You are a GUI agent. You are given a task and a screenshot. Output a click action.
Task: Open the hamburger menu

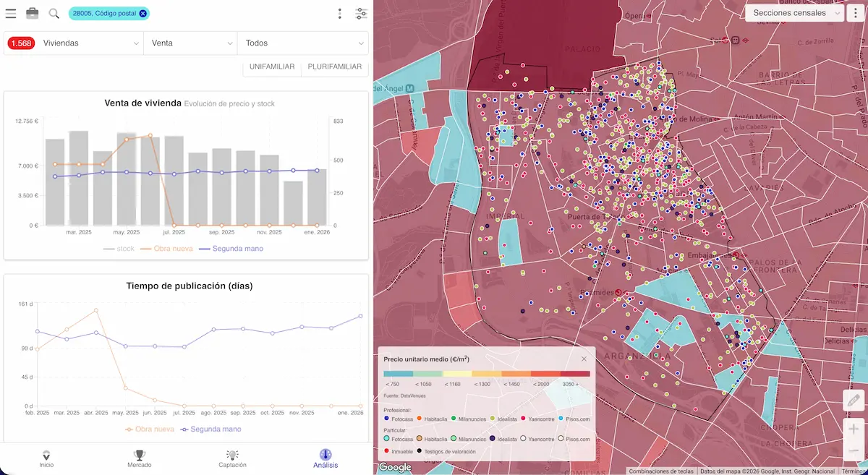pos(12,12)
